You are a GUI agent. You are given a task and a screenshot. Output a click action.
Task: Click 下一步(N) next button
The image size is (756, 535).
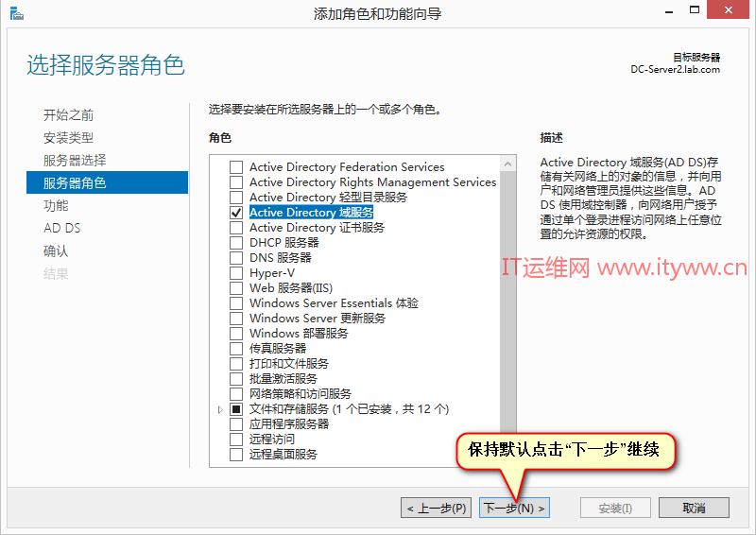coord(514,508)
